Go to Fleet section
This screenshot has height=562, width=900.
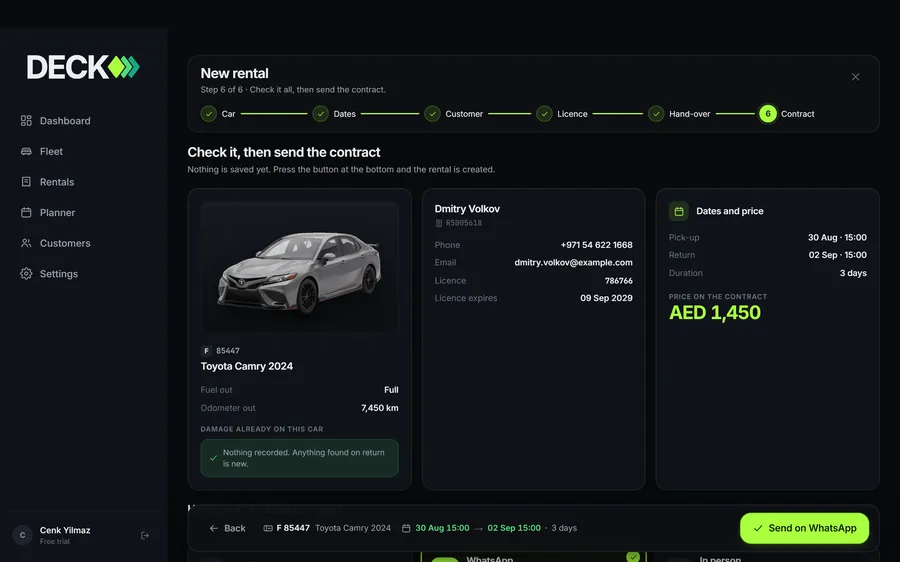[42, 152]
